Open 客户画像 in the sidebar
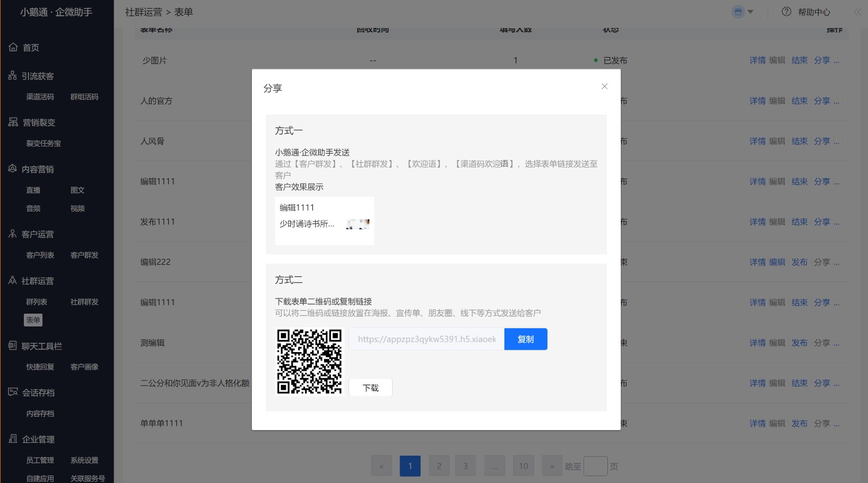This screenshot has width=868, height=483. pos(84,367)
